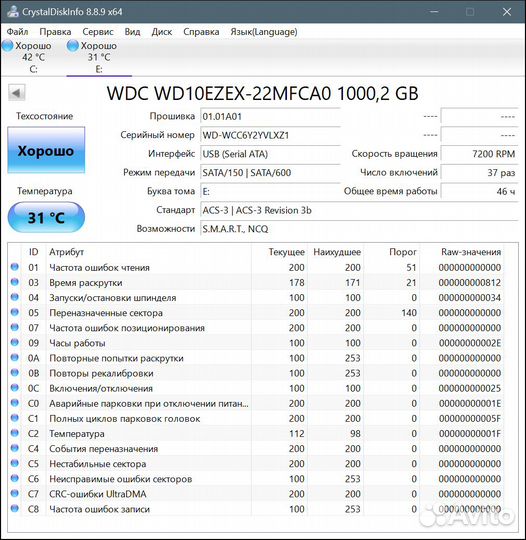Image resolution: width=526 pixels, height=540 pixels.
Task: Open the Сервис menu
Action: (98, 32)
